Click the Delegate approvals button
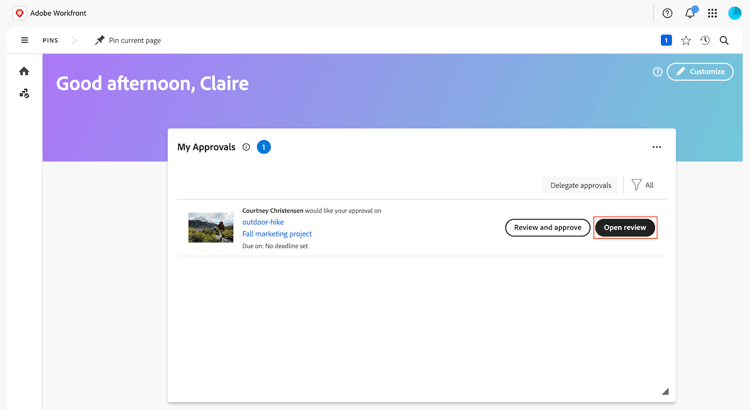Image resolution: width=750 pixels, height=410 pixels. [580, 185]
